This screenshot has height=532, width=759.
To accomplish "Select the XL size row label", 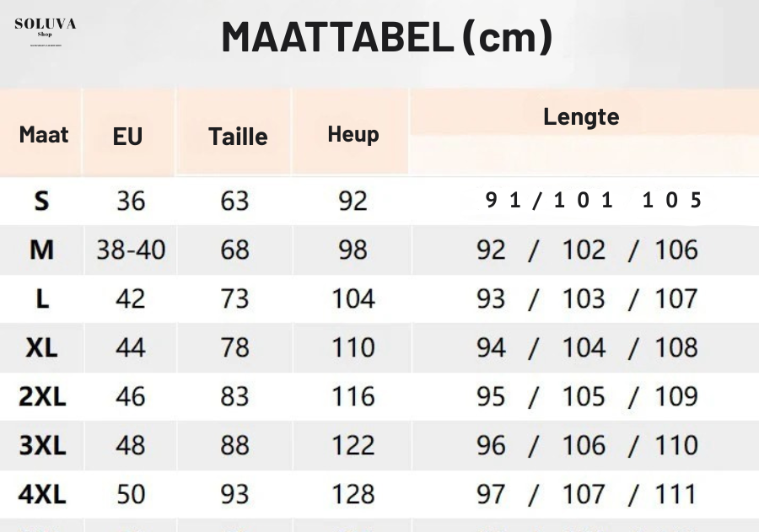I will 41,347.
